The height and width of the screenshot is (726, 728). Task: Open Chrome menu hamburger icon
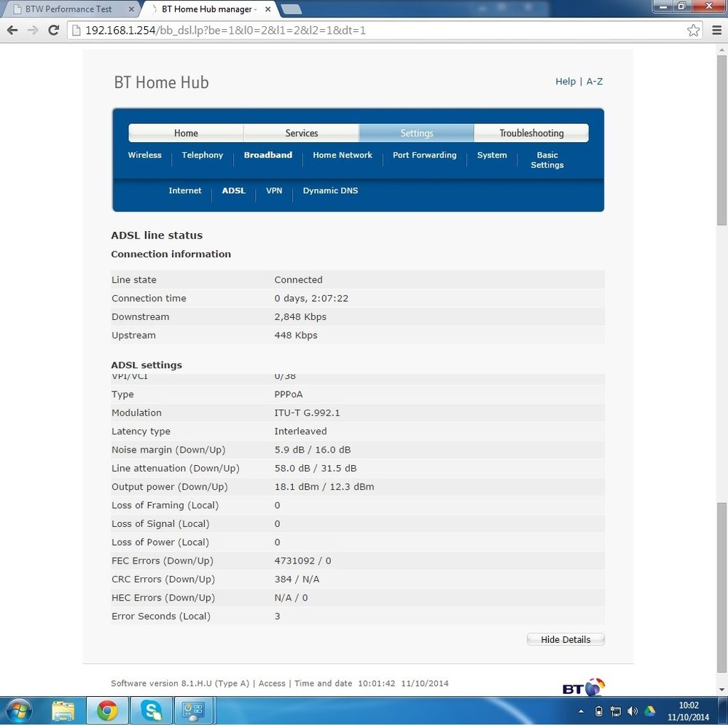click(x=716, y=30)
